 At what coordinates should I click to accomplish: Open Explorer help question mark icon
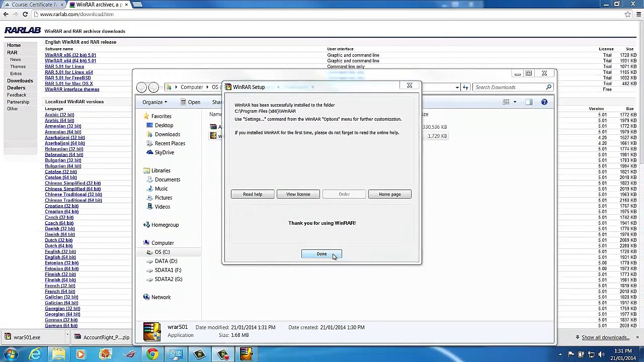[x=544, y=102]
